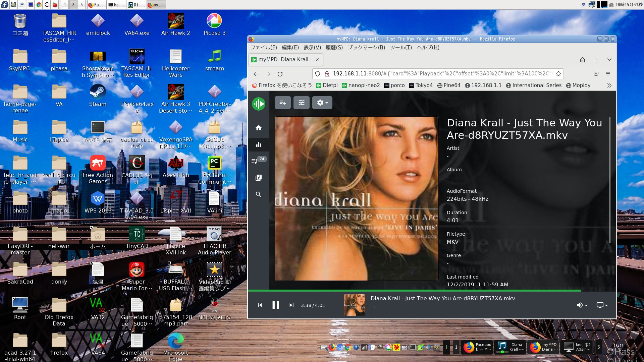Open the output devices dropdown
644x362 pixels.
pos(602,305)
